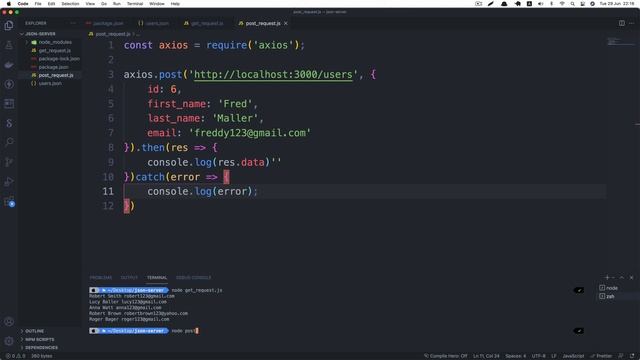Close the terminal panel
Viewport: 640px width, 360px height.
click(631, 278)
